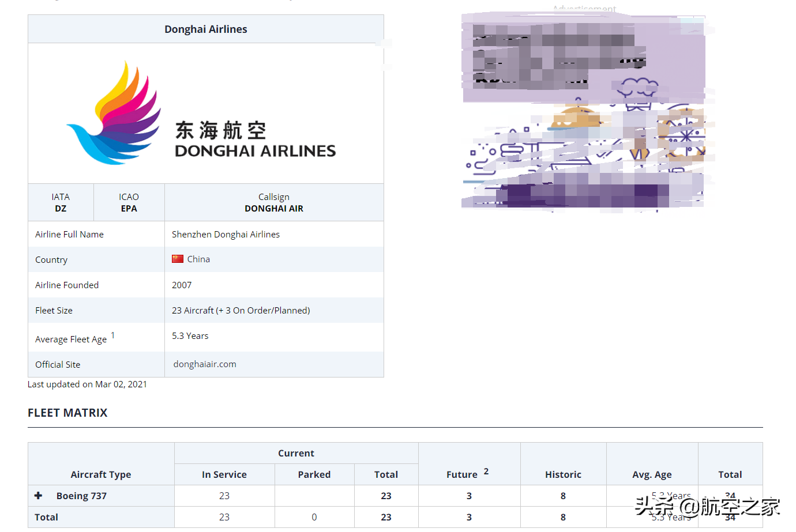Open the donghaiair.com official site link
Viewport: 796px width, 532px height.
click(205, 364)
